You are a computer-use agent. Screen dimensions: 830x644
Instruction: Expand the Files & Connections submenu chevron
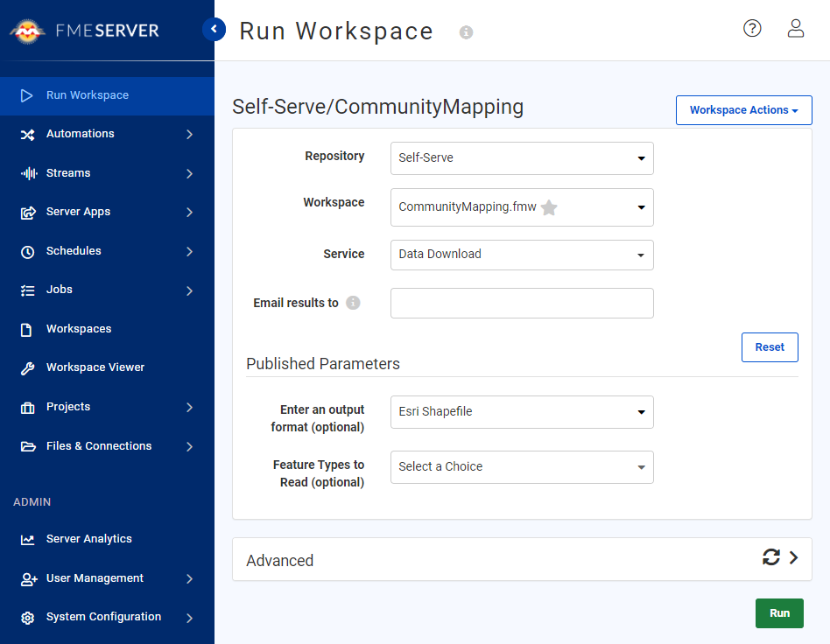[x=189, y=446]
